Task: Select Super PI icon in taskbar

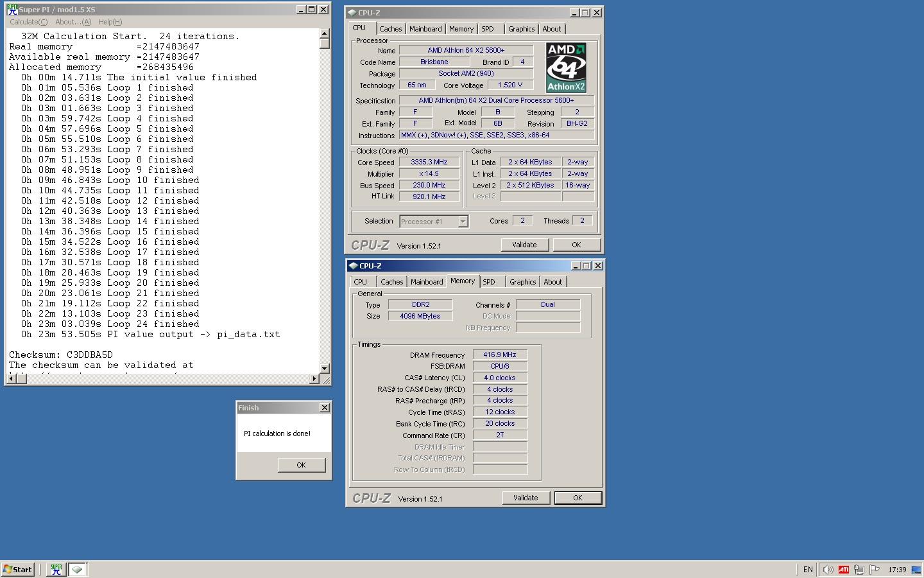Action: tap(56, 569)
